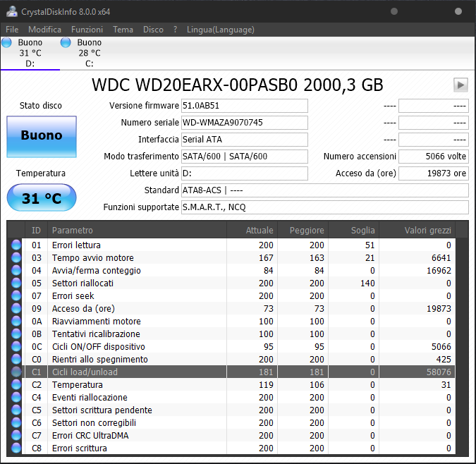Click the Buono health status button

click(x=42, y=137)
